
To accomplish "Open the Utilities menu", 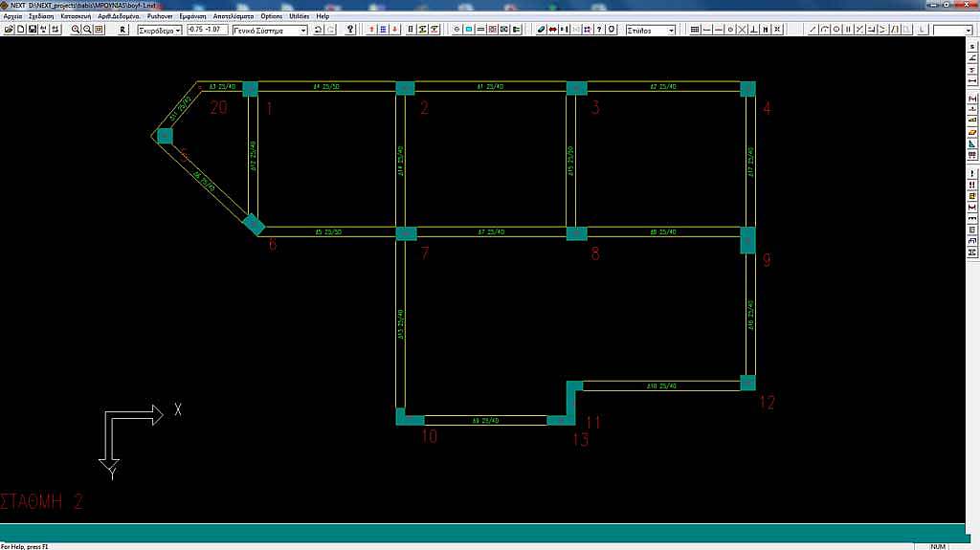I will [300, 16].
